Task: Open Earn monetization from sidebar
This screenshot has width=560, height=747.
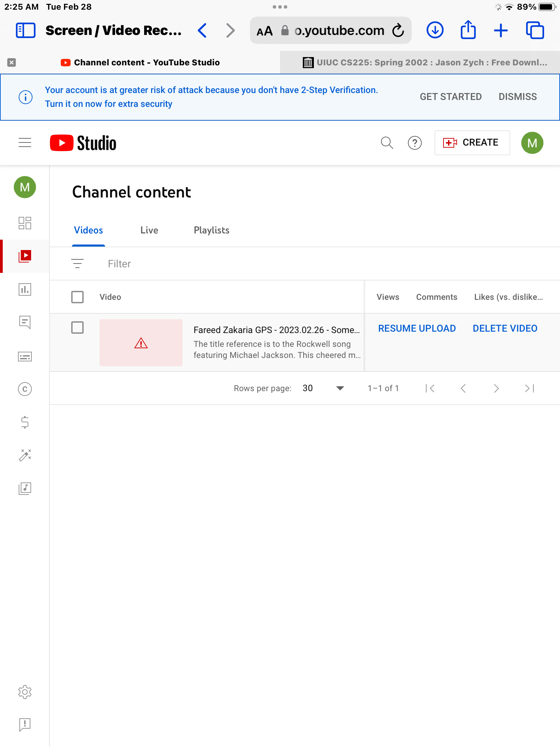Action: [25, 422]
